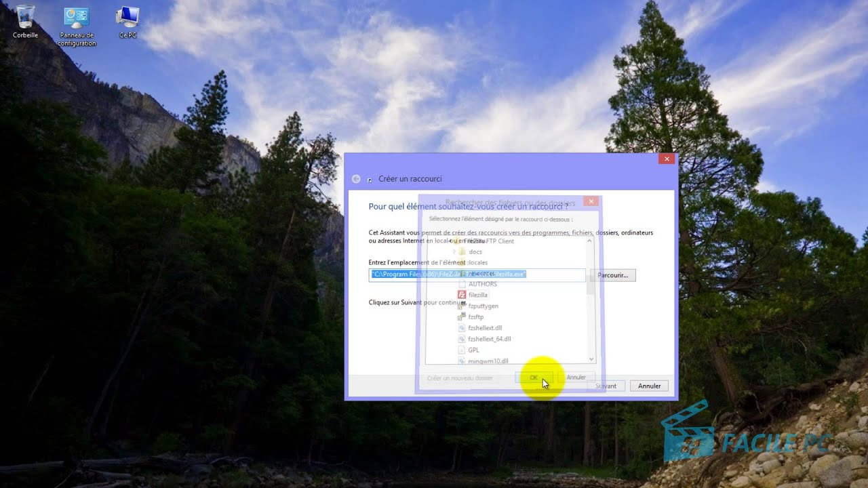Close the Rechercher des fichiers dialog

tap(591, 201)
